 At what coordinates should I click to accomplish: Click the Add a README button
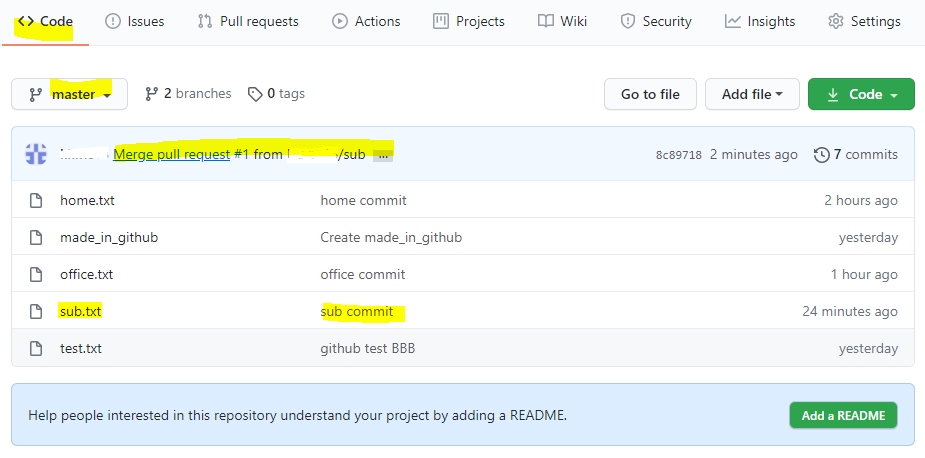point(843,416)
